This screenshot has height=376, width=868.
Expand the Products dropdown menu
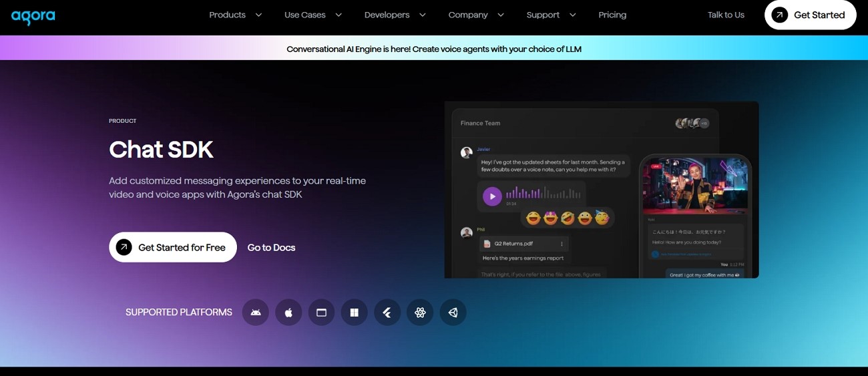(x=235, y=15)
